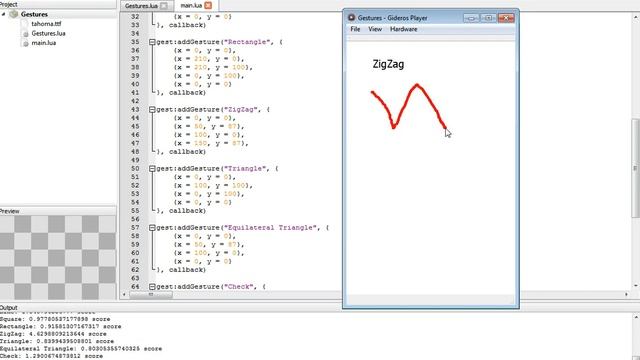Click the Equilateral Triangle score line in Output
This screenshot has width=640, height=360.
point(81,349)
